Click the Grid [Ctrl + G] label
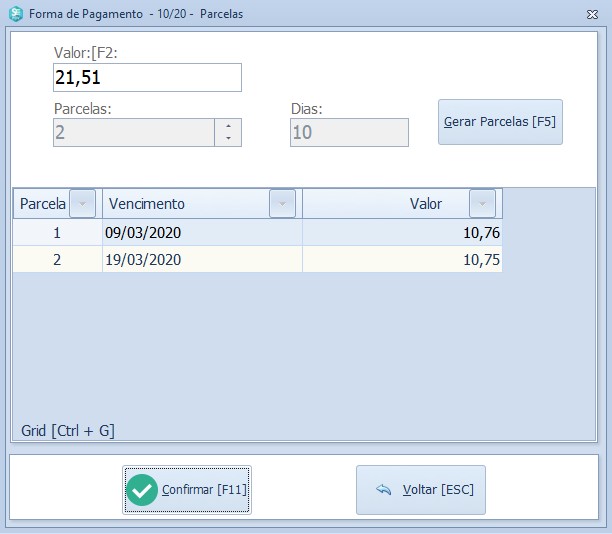The width and height of the screenshot is (612, 534). 68,431
